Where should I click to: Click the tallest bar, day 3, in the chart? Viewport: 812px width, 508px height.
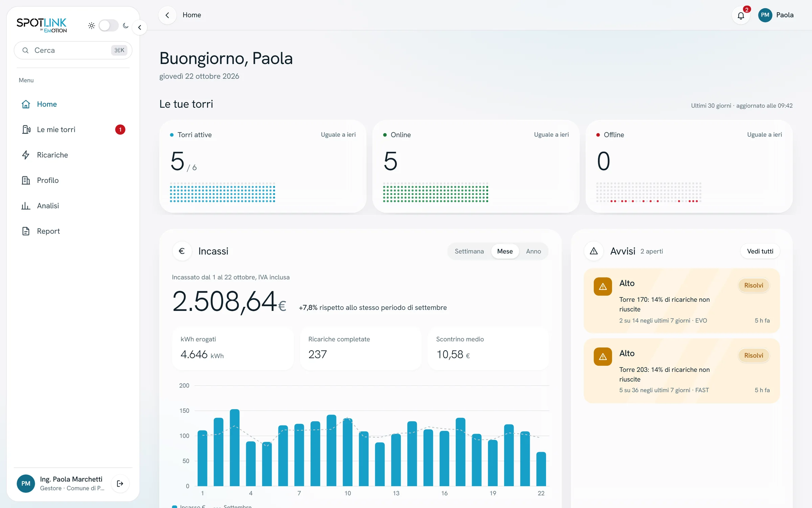point(234,447)
